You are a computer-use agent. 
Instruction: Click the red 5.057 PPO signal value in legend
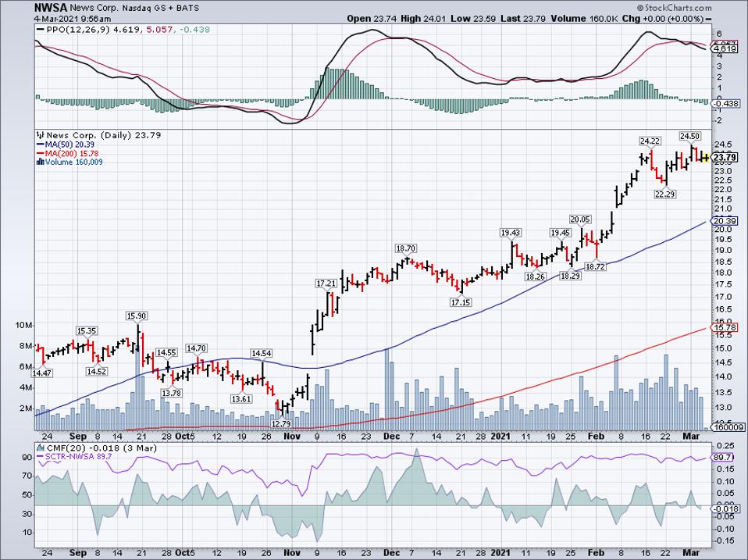coord(159,30)
